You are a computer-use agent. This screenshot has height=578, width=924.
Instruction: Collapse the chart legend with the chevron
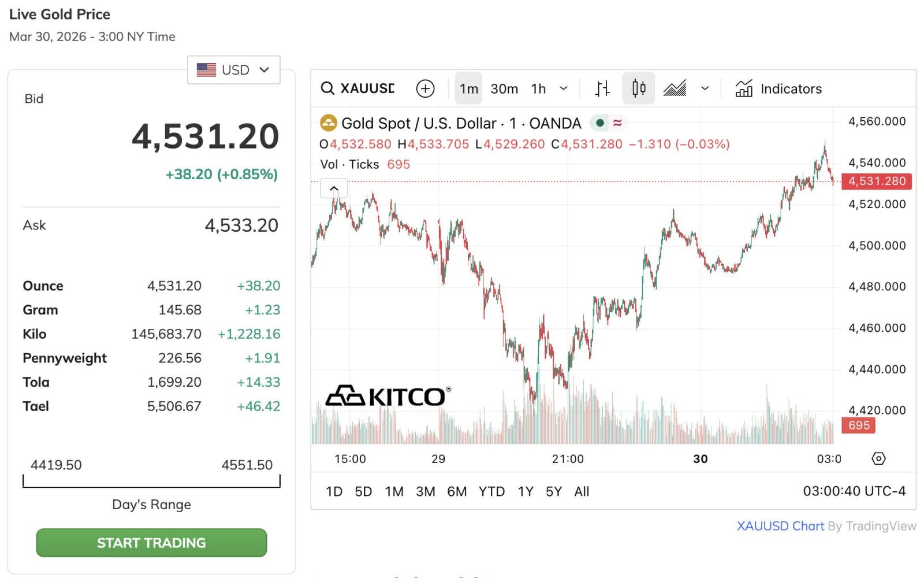[x=334, y=188]
